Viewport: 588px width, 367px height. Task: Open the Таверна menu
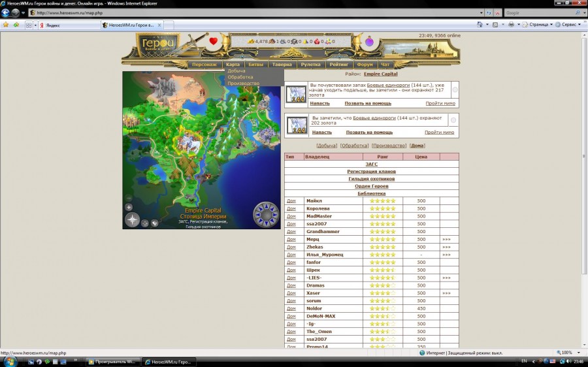coord(282,65)
